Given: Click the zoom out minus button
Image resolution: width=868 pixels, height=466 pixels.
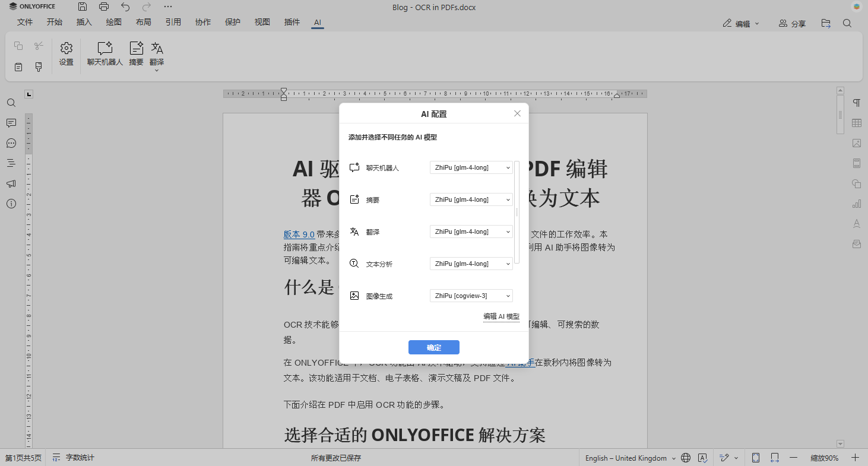Looking at the screenshot, I should click(x=794, y=458).
